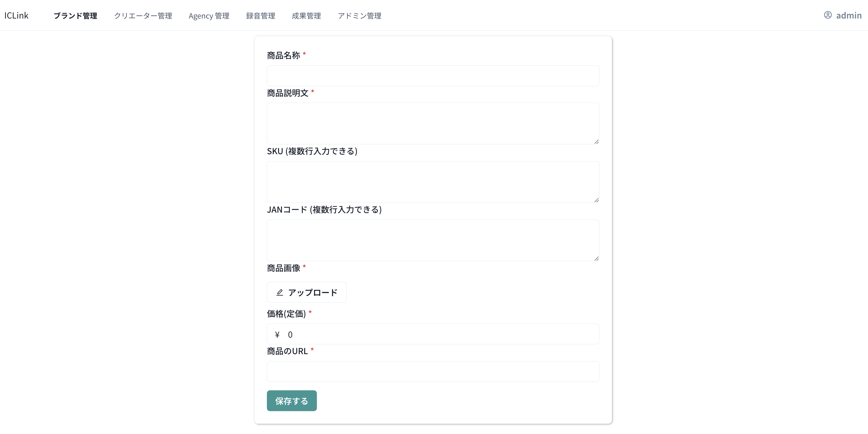Open the クリエーター管理 menu
This screenshot has width=868, height=434.
click(x=143, y=16)
